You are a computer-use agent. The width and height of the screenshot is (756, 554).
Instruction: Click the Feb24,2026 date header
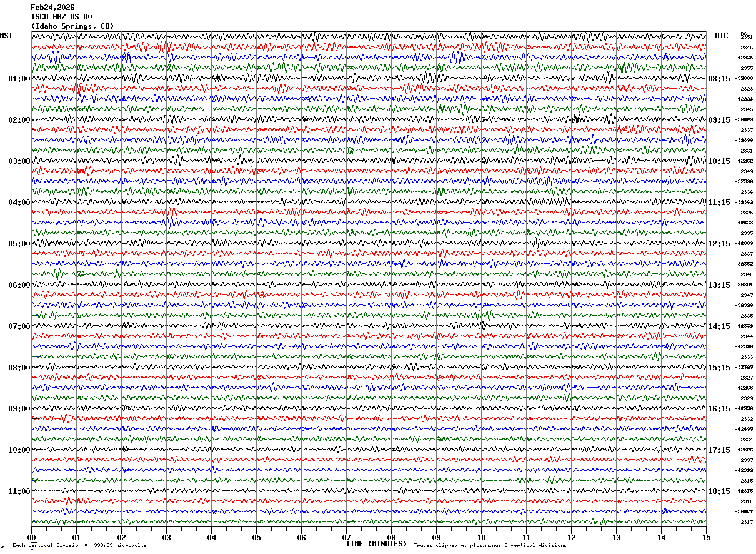(x=52, y=8)
